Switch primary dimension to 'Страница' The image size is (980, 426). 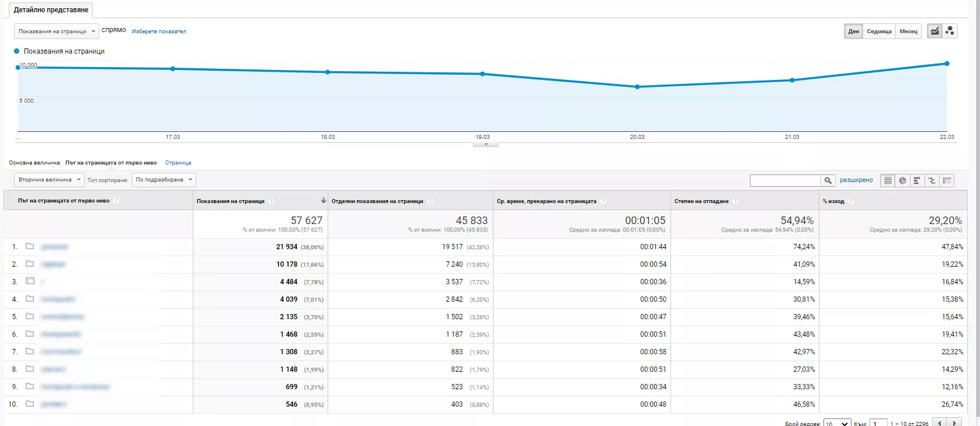click(178, 163)
